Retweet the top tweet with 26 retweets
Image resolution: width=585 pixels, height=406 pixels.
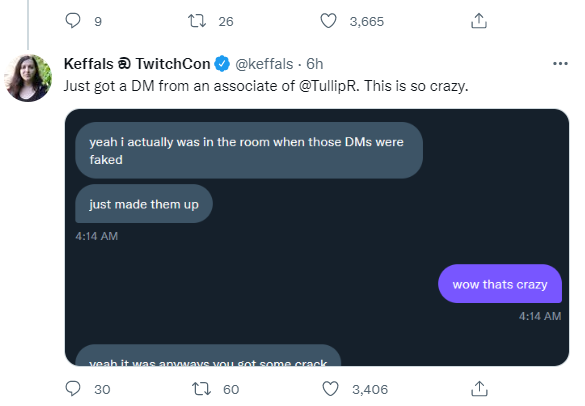click(197, 21)
